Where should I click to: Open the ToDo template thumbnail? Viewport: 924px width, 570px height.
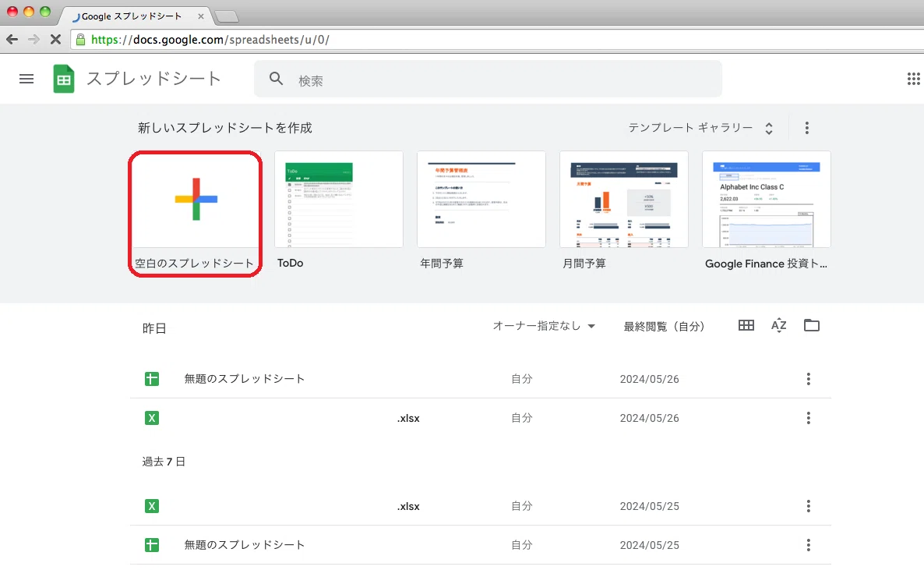[x=339, y=200]
